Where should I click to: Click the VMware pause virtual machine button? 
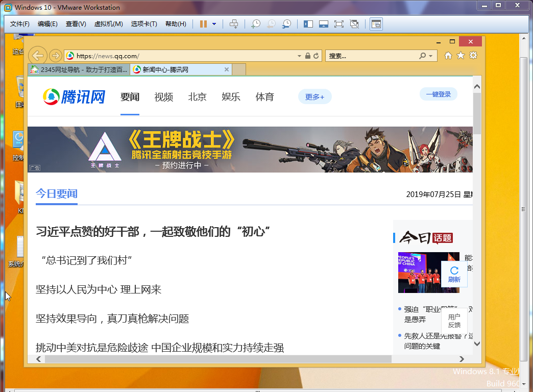[x=203, y=24]
